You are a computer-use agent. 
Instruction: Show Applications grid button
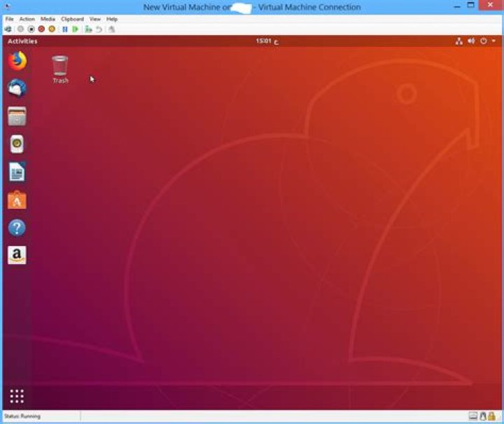(x=17, y=396)
